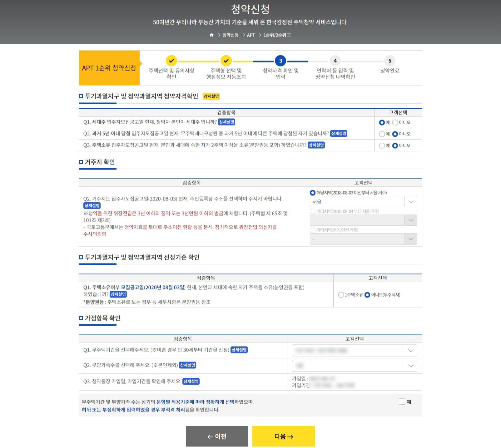Screen dimensions: 501x448
Task: Select 예 for Q3 2주택 이상 소유
Action: point(382,145)
